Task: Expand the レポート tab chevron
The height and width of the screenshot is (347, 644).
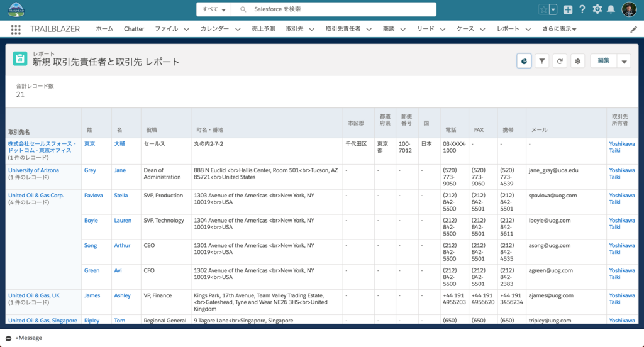Action: [528, 29]
